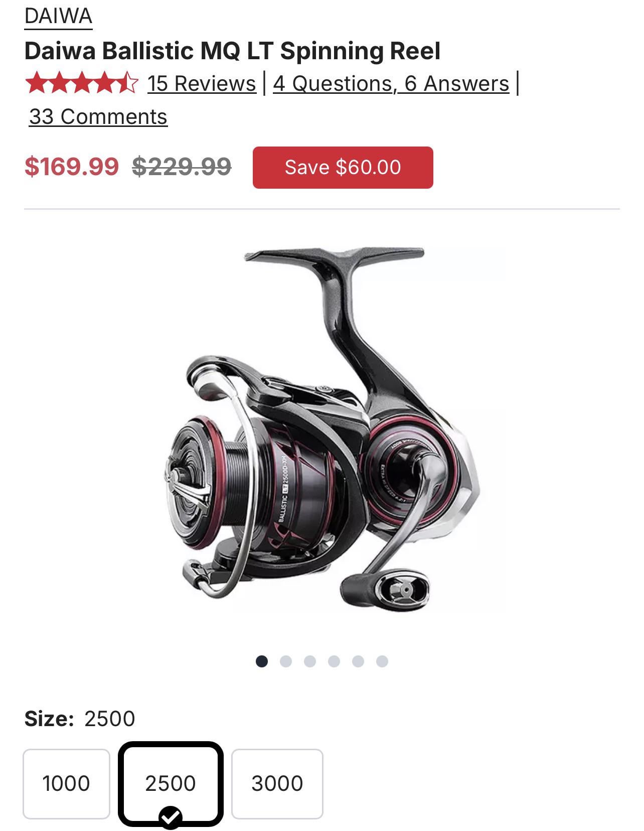Open the 4 Questions, 6 Answers link

coord(391,83)
